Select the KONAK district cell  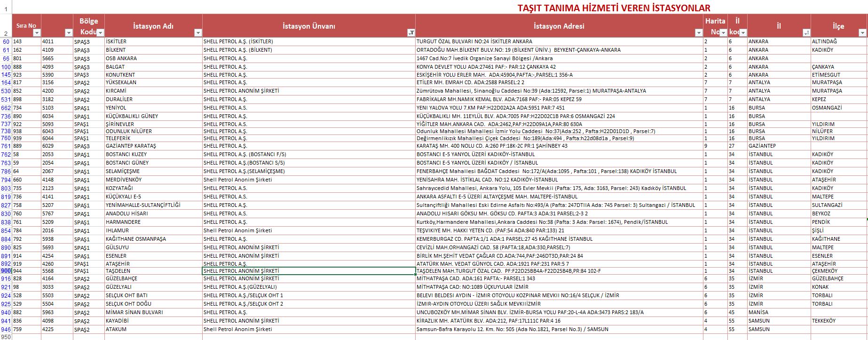[x=839, y=287]
